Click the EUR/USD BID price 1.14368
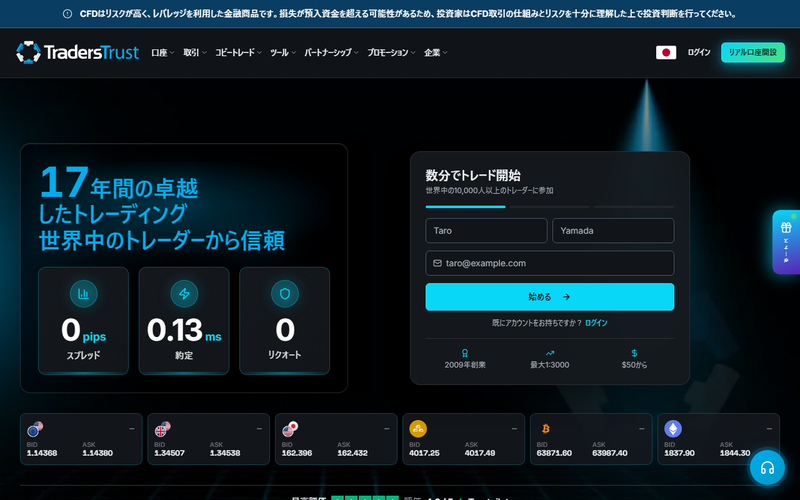Viewport: 800px width, 500px height. click(42, 453)
